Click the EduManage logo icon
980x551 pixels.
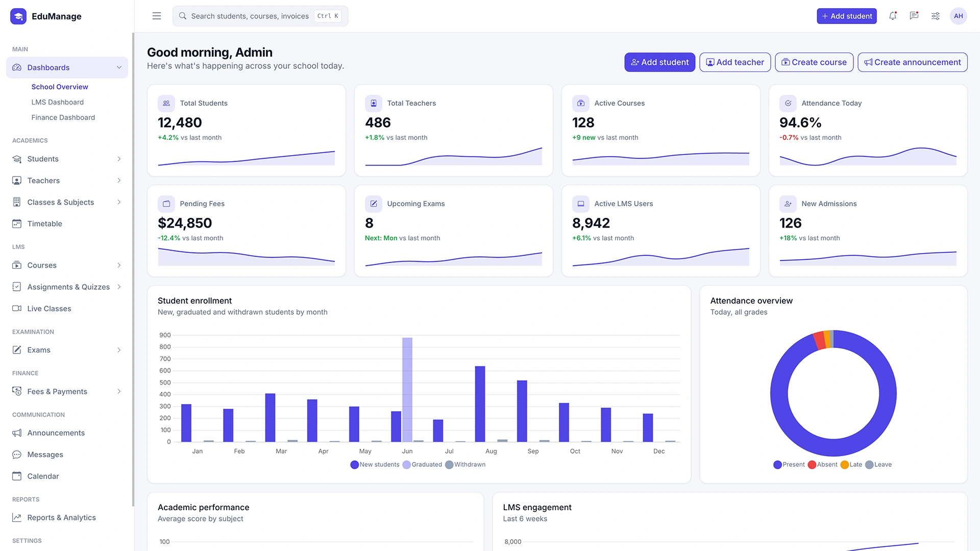click(x=18, y=16)
